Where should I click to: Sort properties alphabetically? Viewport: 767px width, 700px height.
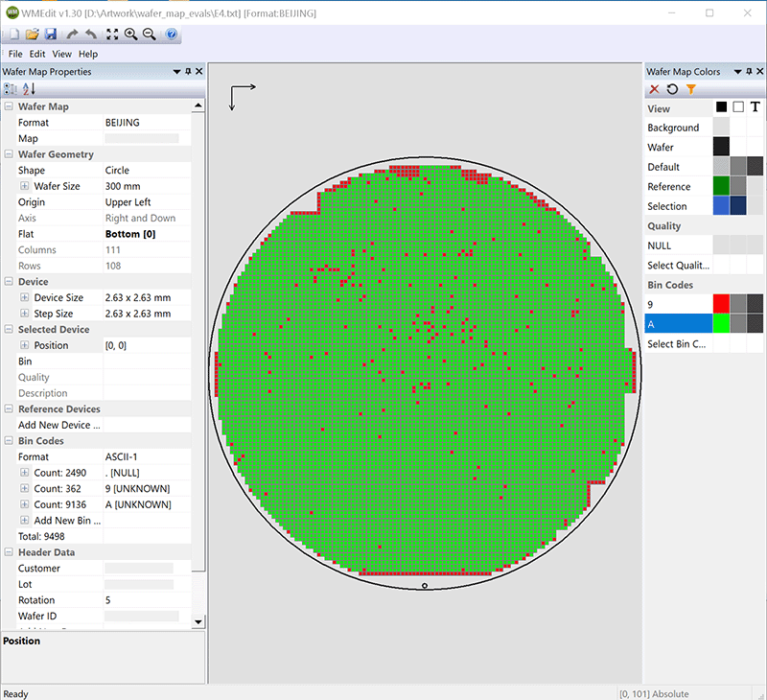(29, 89)
